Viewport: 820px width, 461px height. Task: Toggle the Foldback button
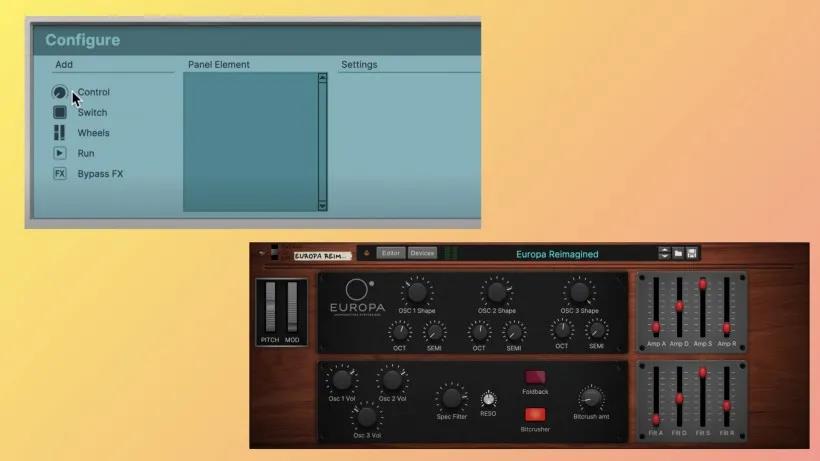[x=535, y=377]
